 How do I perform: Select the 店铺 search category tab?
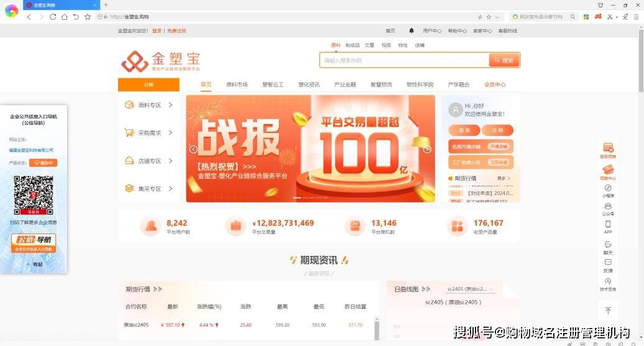click(420, 45)
